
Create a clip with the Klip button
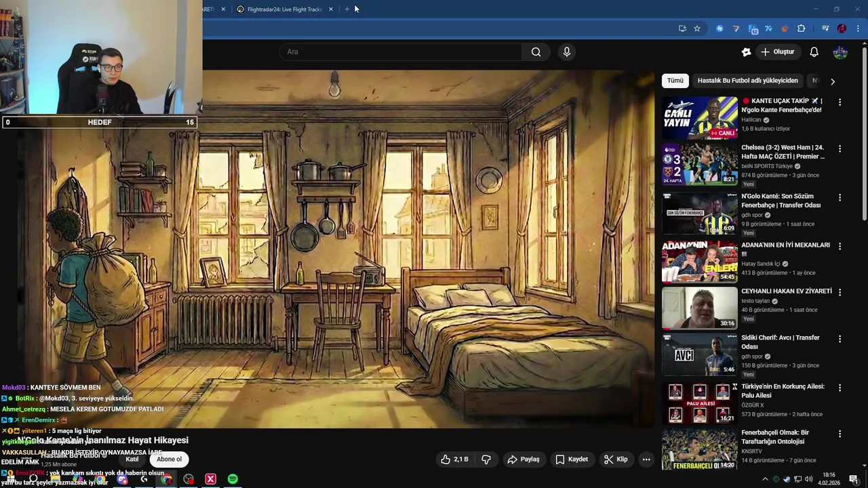(616, 459)
